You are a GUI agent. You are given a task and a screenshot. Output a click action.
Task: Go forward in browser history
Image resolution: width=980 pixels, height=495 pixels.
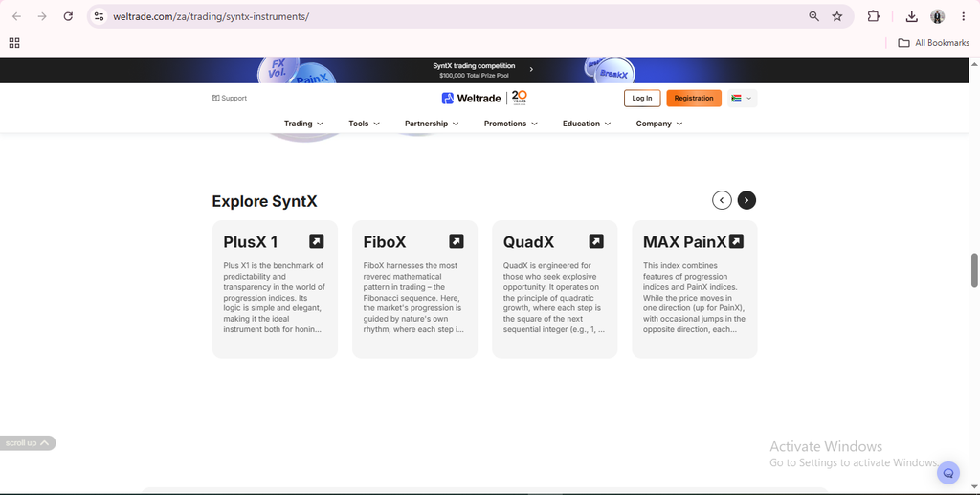42,17
